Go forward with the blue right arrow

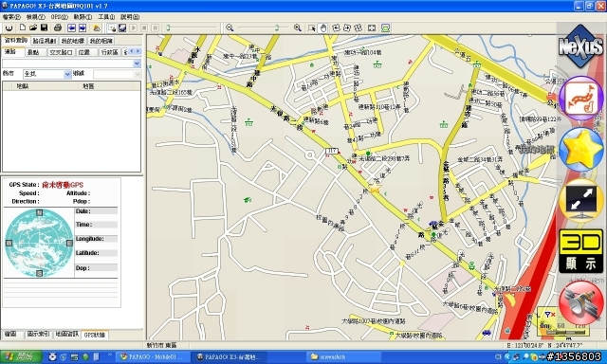click(83, 27)
